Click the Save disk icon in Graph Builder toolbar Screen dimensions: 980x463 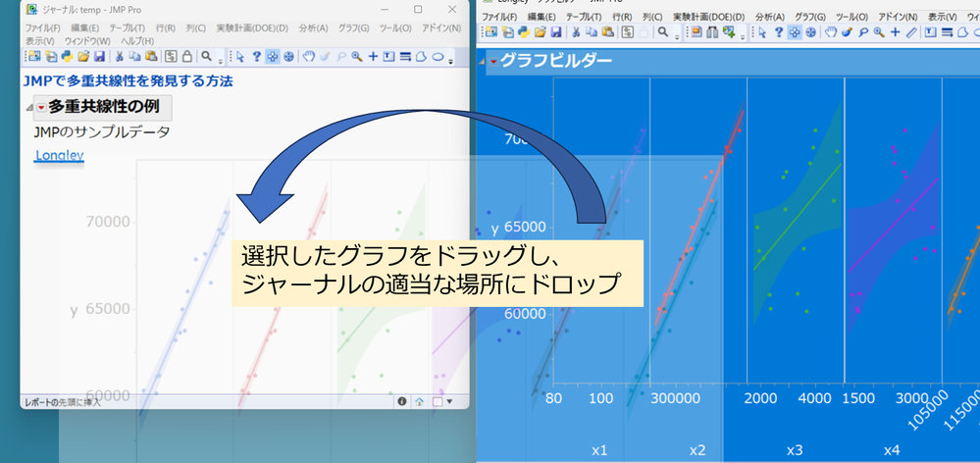(x=555, y=32)
